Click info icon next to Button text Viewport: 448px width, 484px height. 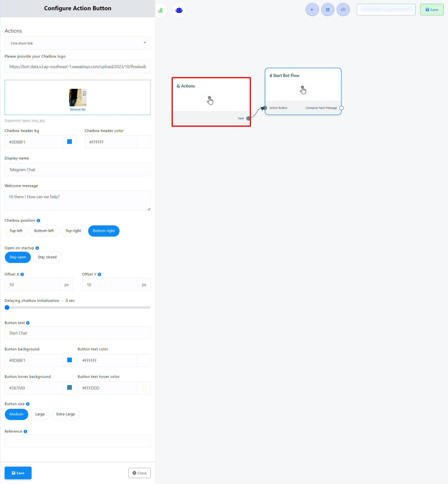(x=28, y=323)
